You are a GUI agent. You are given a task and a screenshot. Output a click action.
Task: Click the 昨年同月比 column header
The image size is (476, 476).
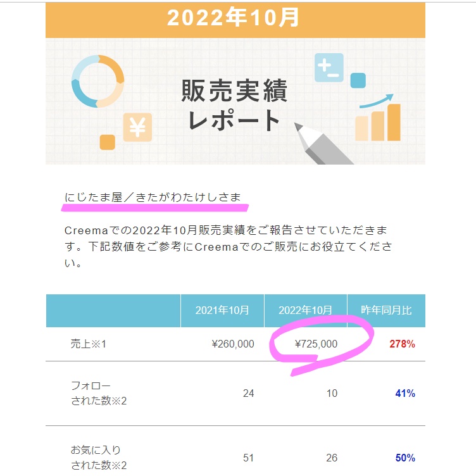point(386,310)
